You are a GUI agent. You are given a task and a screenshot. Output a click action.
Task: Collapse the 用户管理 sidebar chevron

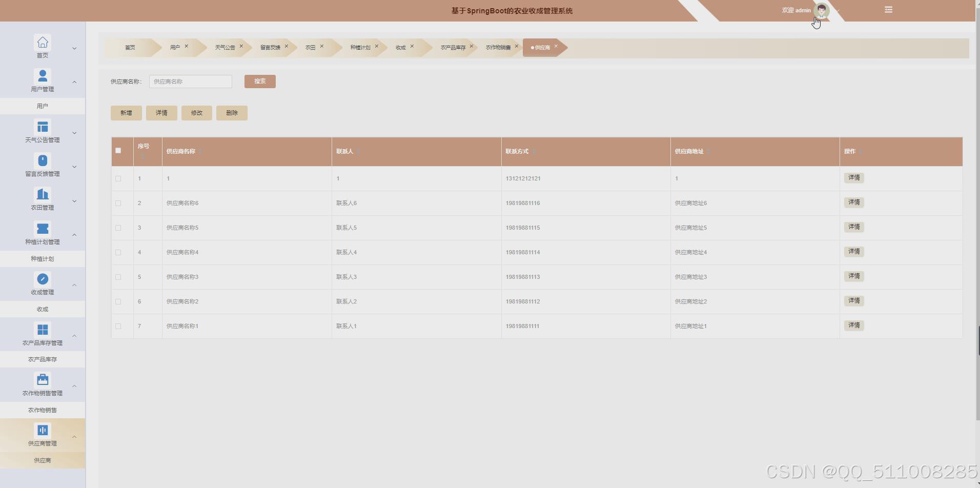[74, 82]
